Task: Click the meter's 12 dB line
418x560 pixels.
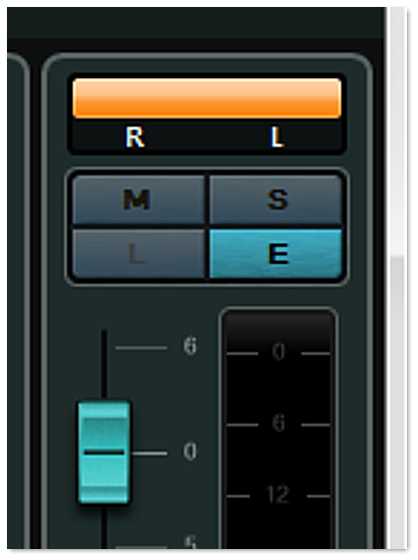Action: pos(278,496)
